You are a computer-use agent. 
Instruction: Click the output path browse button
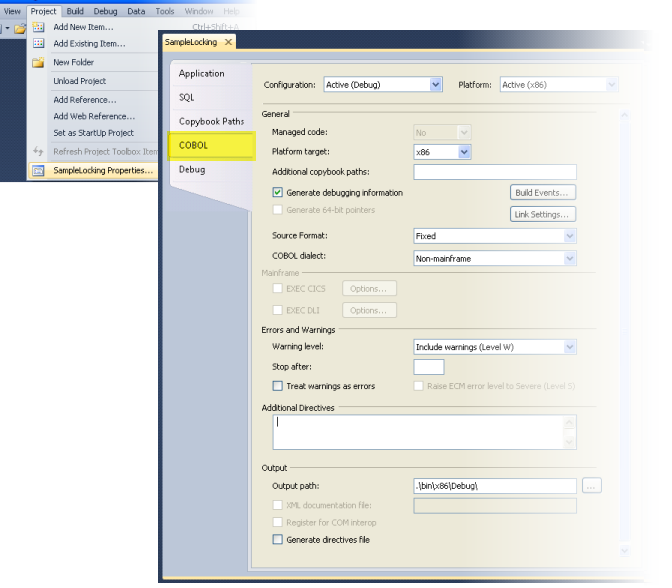click(591, 486)
